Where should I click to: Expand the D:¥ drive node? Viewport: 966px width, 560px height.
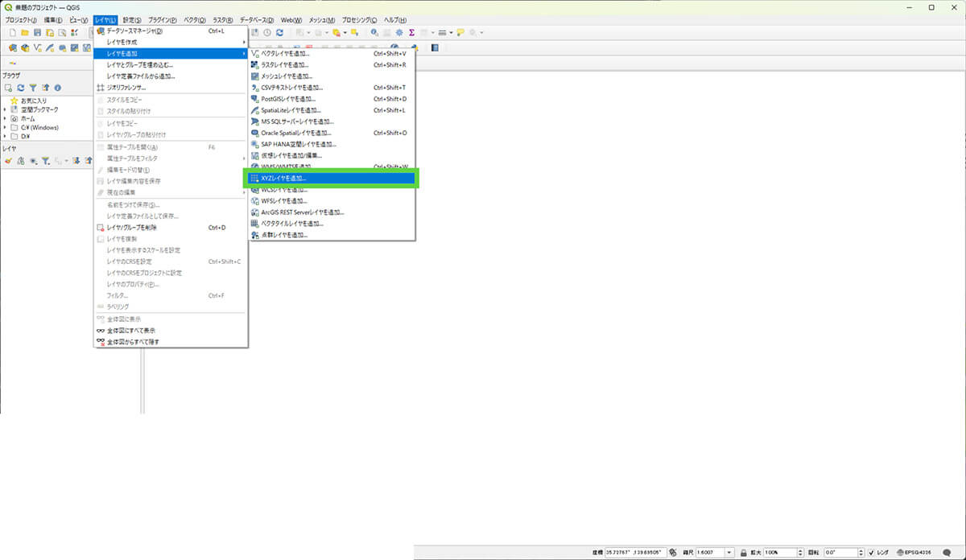pos(5,136)
